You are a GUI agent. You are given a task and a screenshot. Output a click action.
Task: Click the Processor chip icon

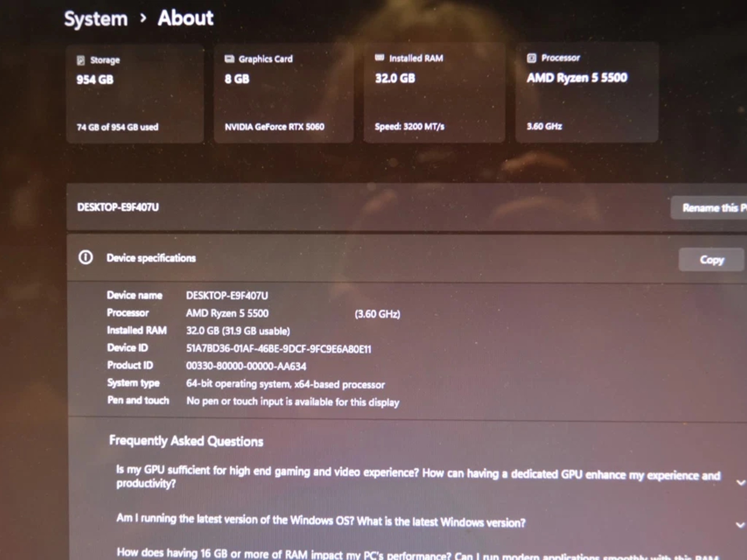pyautogui.click(x=531, y=58)
